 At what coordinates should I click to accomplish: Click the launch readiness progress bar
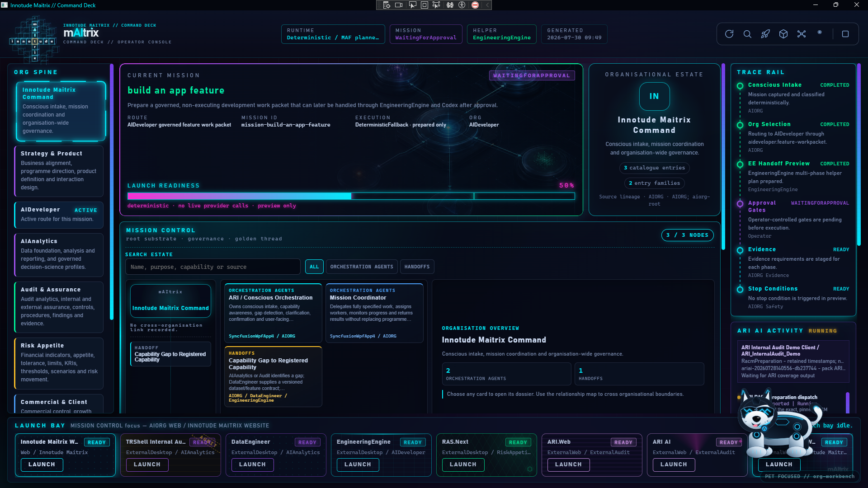(x=351, y=196)
